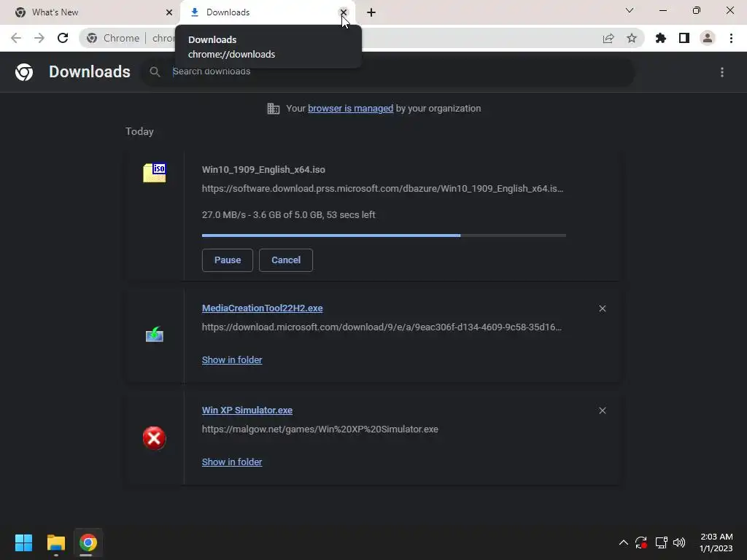
Task: Show MediaCreationTool22H2.exe in folder
Action: (x=232, y=360)
